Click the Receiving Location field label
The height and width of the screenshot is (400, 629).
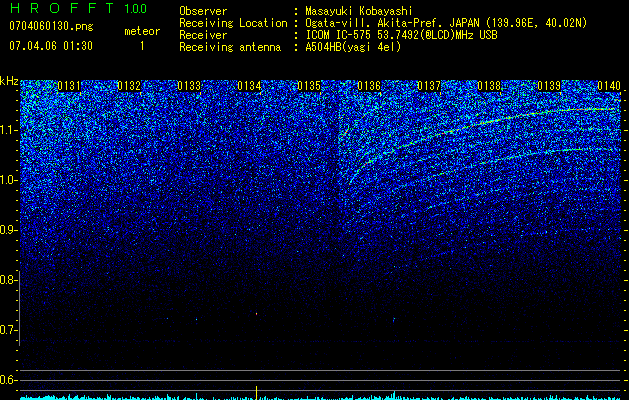click(233, 23)
